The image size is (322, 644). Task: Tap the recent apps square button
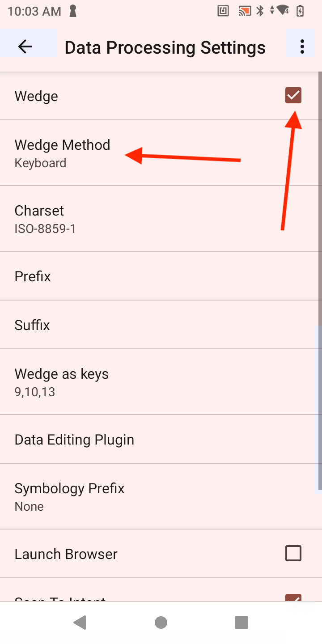click(x=241, y=623)
